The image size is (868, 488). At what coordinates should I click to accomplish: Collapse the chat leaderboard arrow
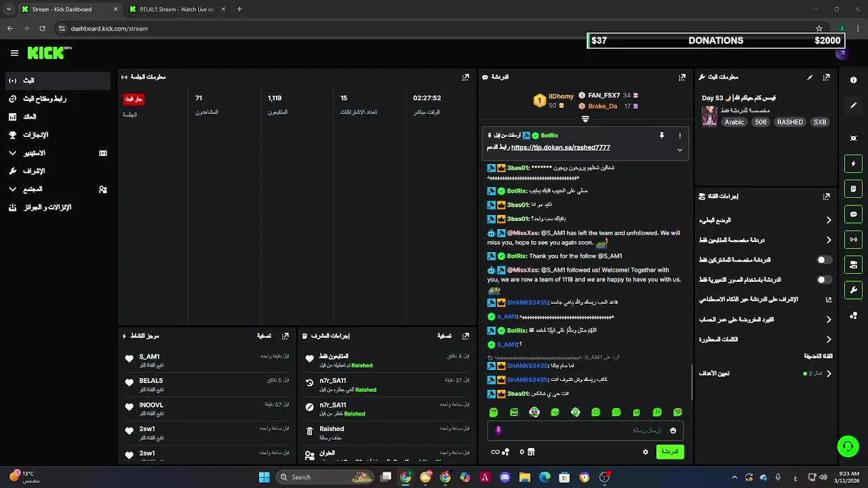585,119
